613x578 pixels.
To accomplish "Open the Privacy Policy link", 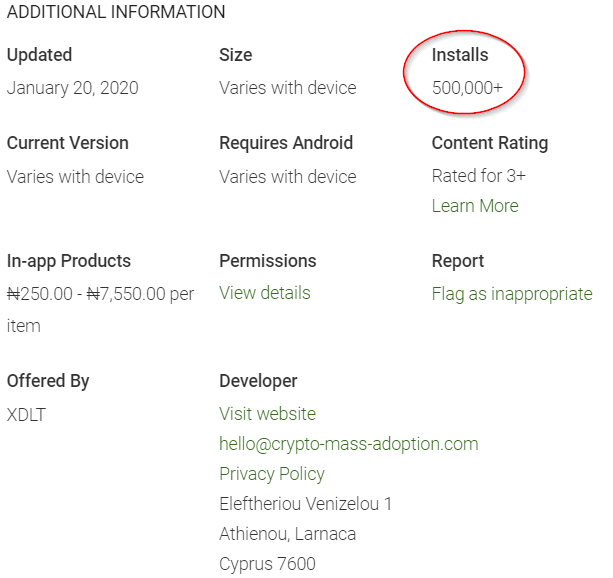I will [272, 474].
